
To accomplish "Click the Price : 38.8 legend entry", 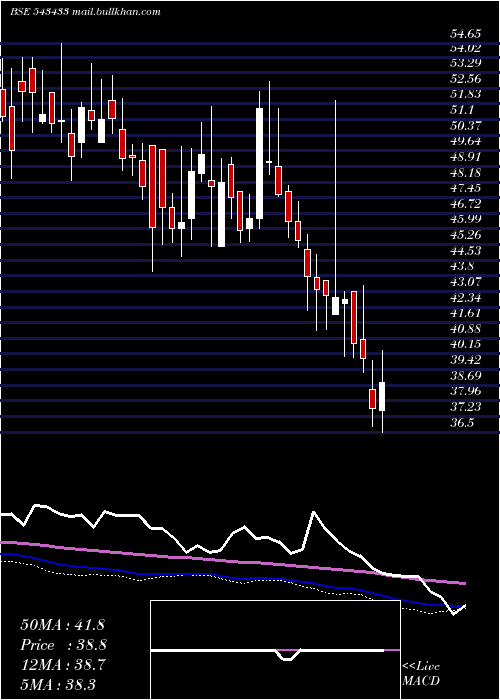I will (x=63, y=645).
